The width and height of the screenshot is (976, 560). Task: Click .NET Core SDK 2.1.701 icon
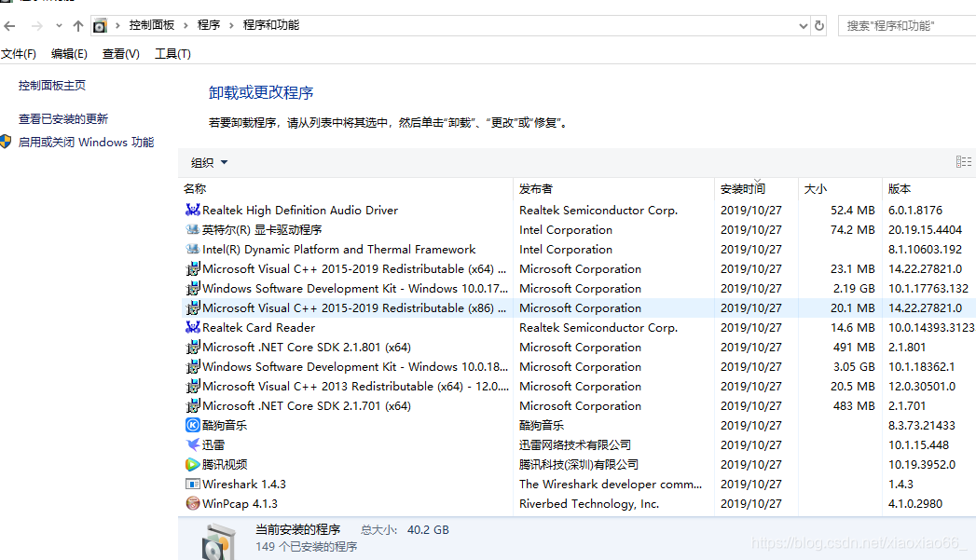click(193, 405)
